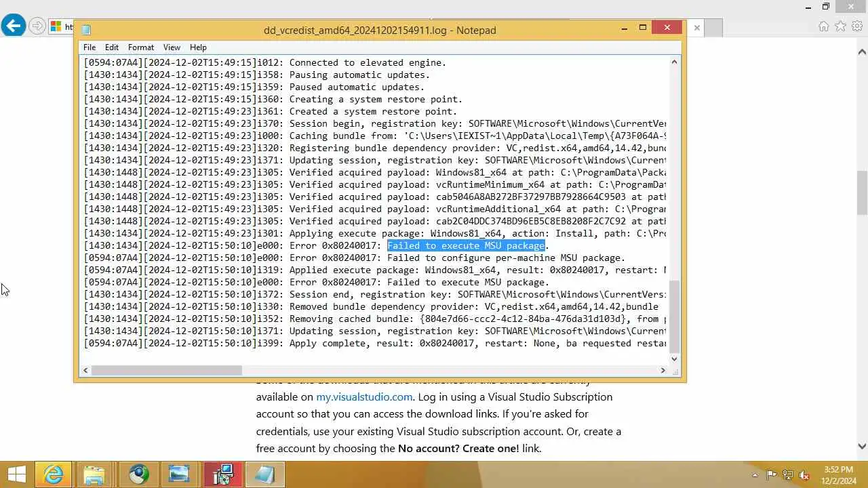The height and width of the screenshot is (488, 868).
Task: Click the 'Caching bundle from' log line
Action: tap(375, 136)
